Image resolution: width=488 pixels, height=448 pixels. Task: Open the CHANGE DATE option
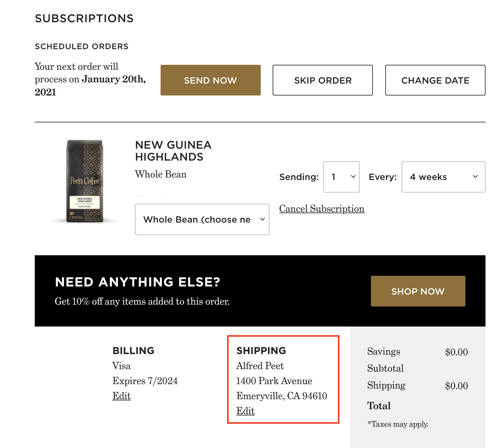(435, 80)
